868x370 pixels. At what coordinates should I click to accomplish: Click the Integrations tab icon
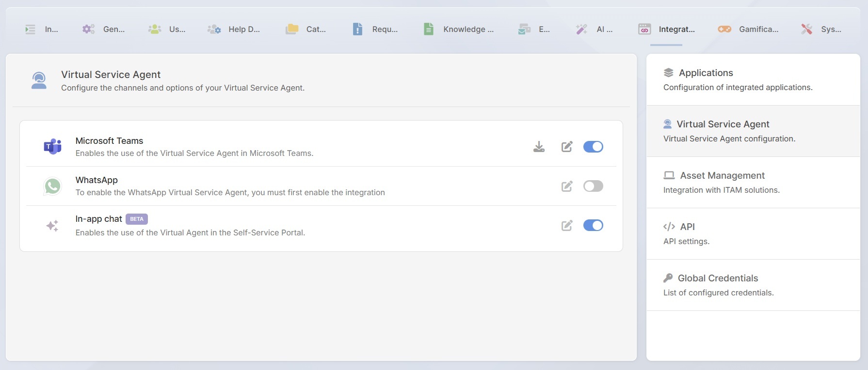pyautogui.click(x=644, y=29)
